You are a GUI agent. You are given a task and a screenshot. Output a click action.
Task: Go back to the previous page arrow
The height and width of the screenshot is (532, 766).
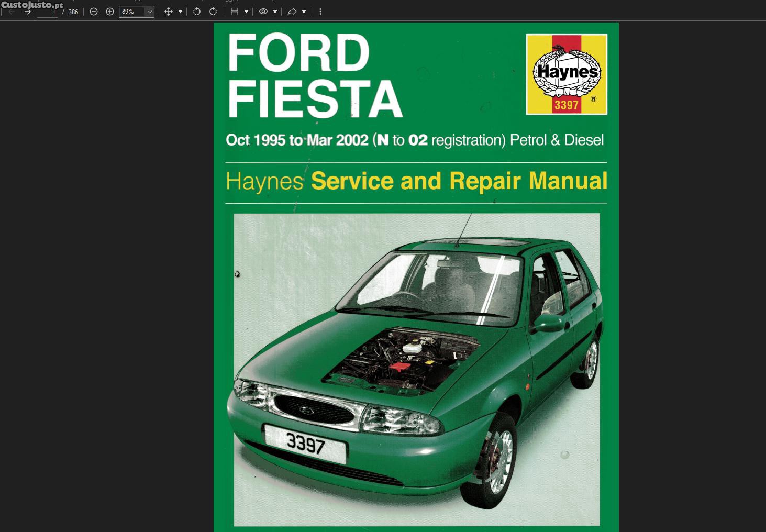point(12,12)
